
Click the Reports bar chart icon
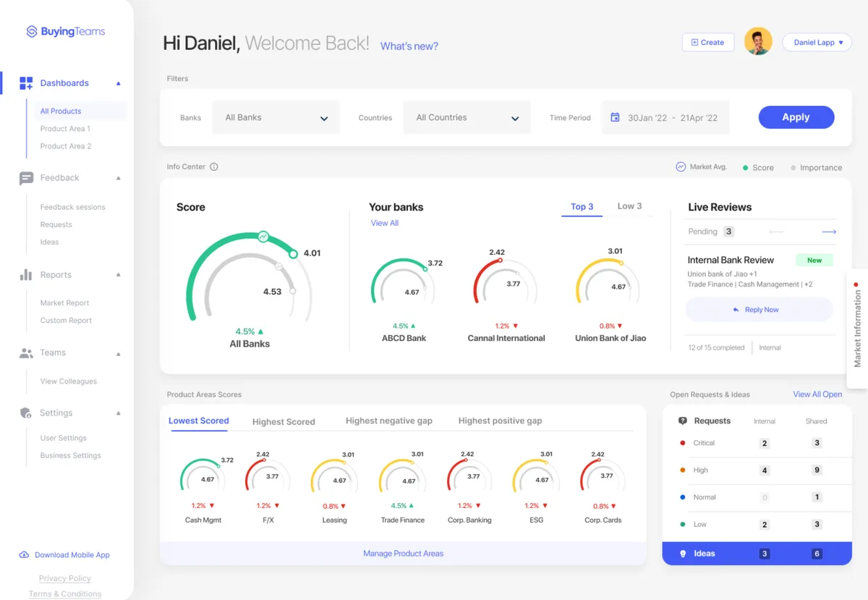26,275
